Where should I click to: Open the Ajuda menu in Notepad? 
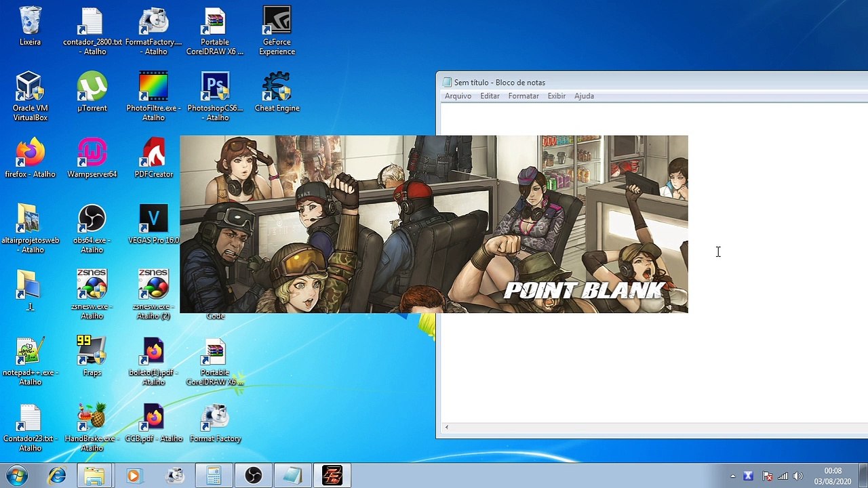[x=584, y=96]
